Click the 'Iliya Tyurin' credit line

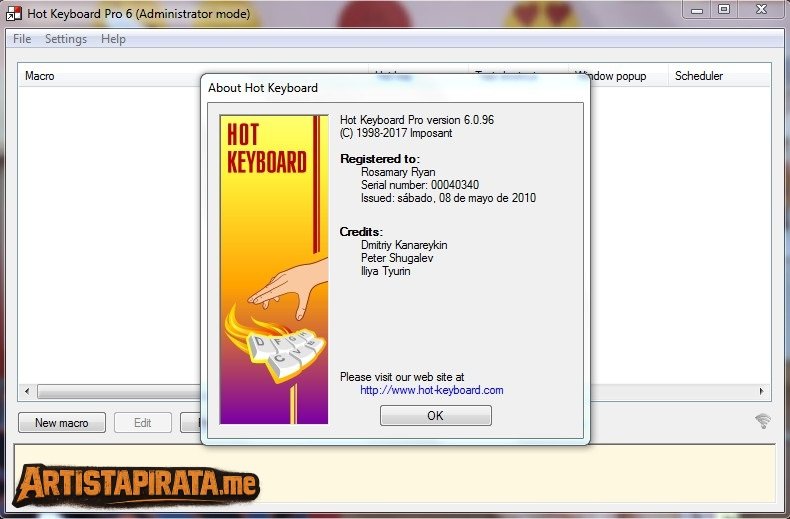[385, 271]
